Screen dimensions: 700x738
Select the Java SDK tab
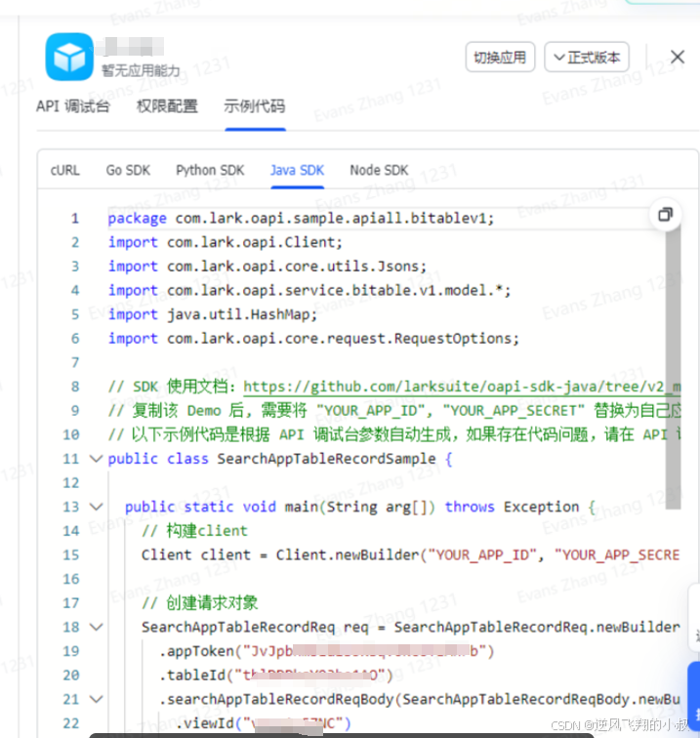click(x=297, y=170)
